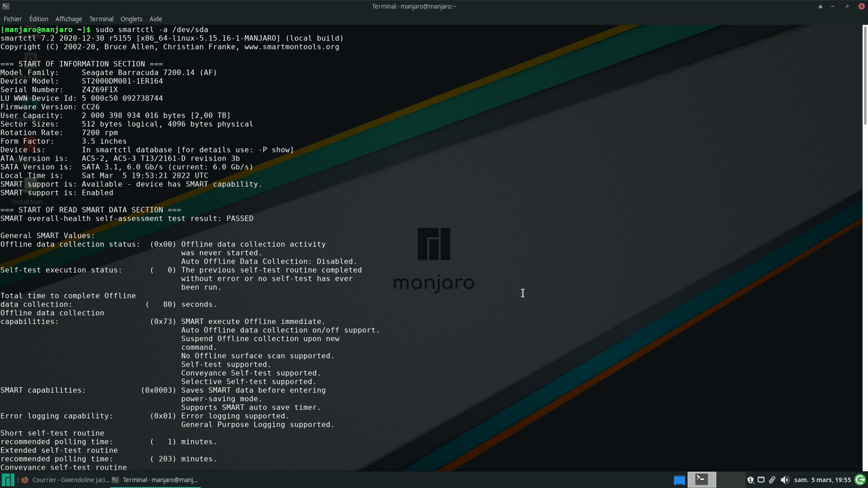This screenshot has height=488, width=868.
Task: Restore the terminal window size
Action: tap(848, 6)
